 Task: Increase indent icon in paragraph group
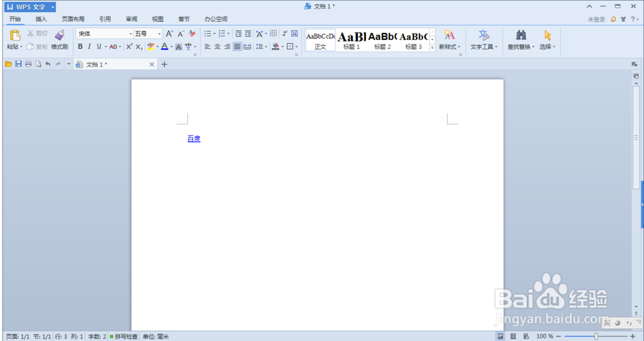(248, 33)
